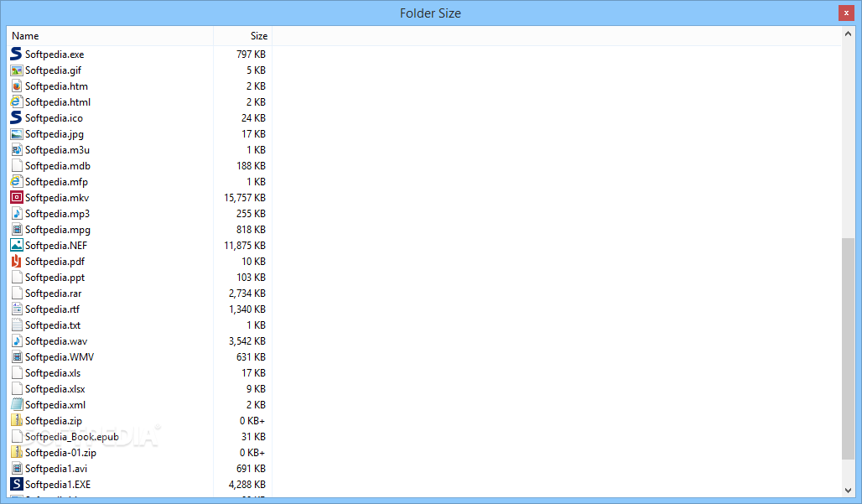Click the scrollbar down arrow
Image resolution: width=862 pixels, height=504 pixels.
848,491
